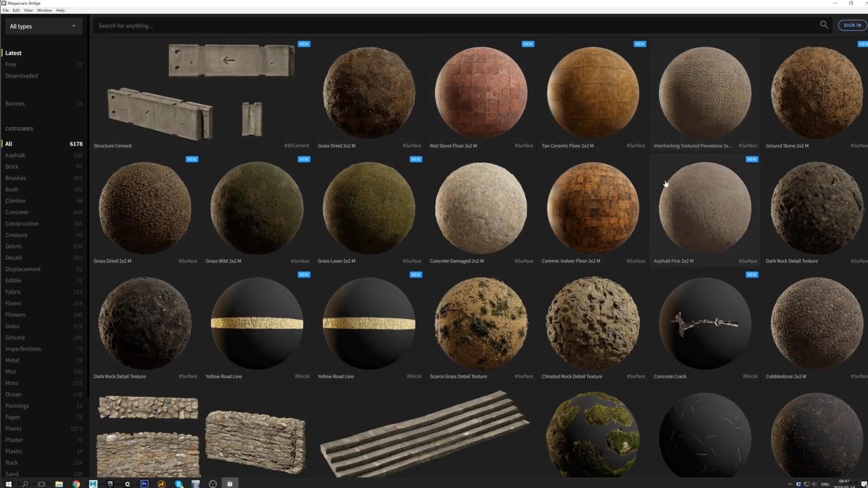Click the Windows Start button

(8, 484)
